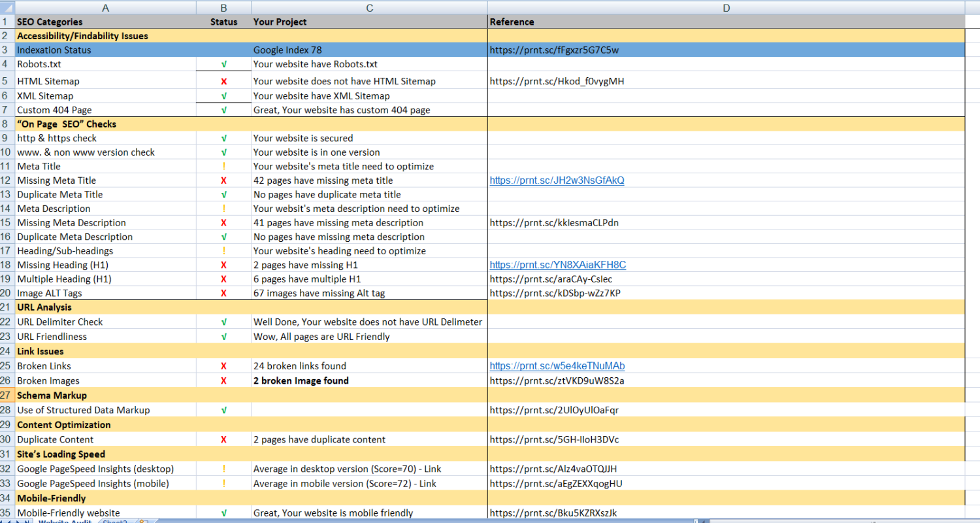Select column B header
Viewport: 980px width, 523px height.
pos(224,7)
